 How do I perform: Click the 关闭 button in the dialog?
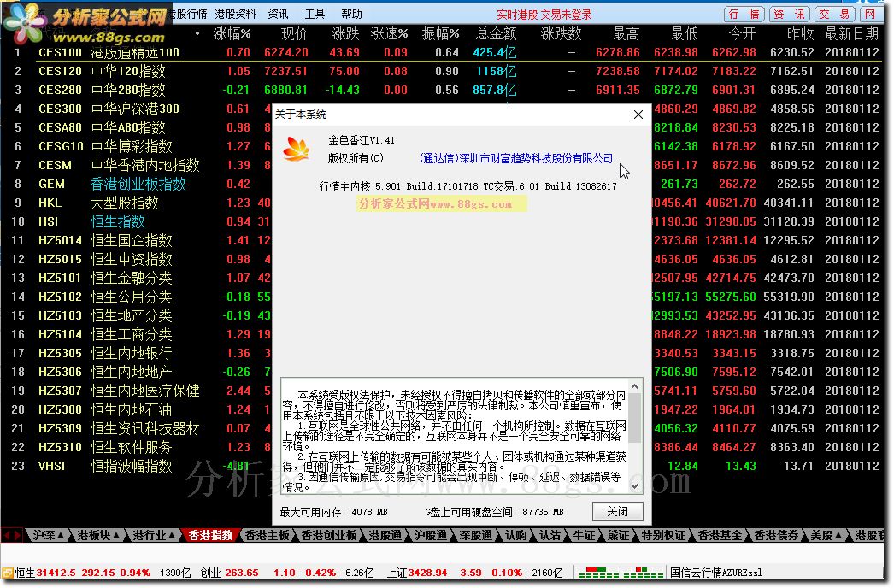[617, 512]
